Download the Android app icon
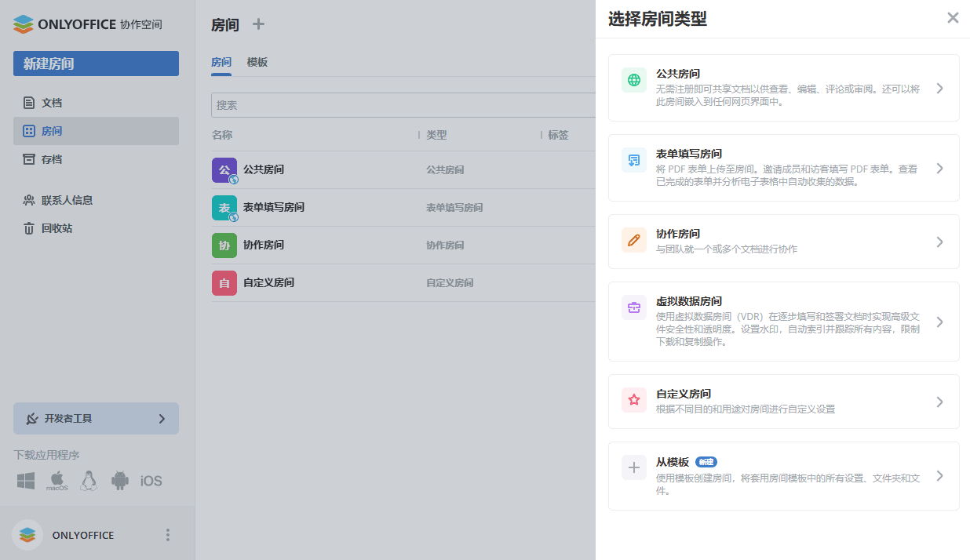The width and height of the screenshot is (970, 560). [x=120, y=481]
